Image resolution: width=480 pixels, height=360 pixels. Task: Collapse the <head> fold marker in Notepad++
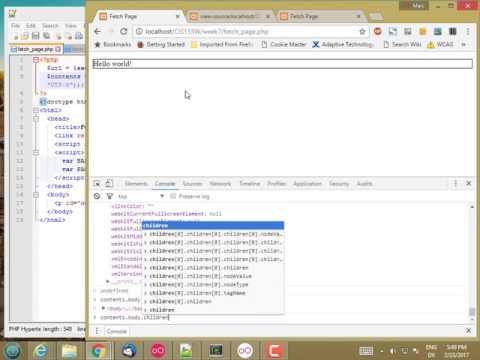36,119
